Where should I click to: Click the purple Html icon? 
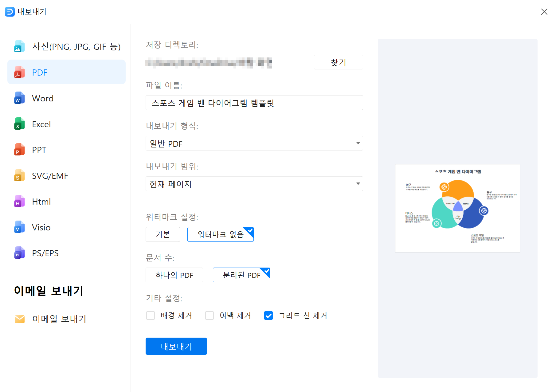click(x=19, y=201)
